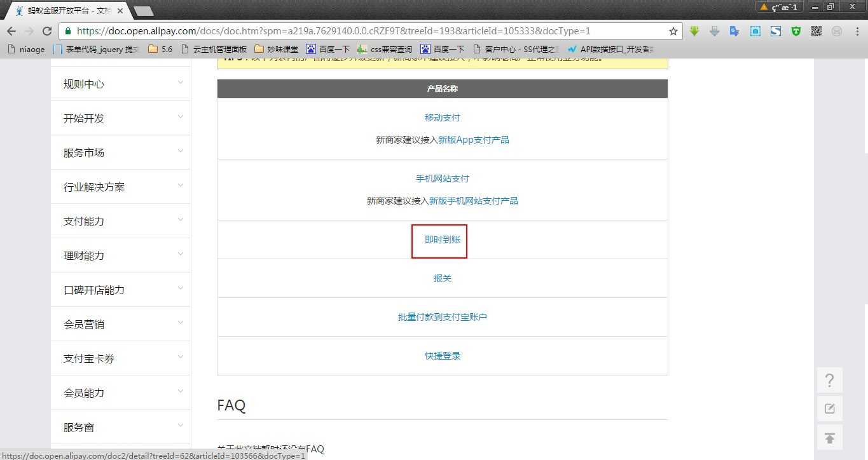This screenshot has width=868, height=460.
Task: Click the Chrome profile warning button
Action: (x=780, y=7)
